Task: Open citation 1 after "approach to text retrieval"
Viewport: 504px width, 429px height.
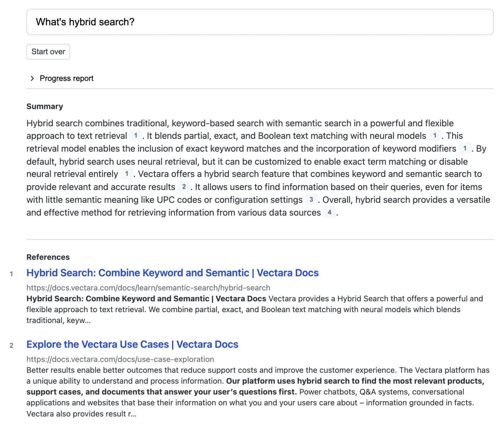Action: click(135, 136)
